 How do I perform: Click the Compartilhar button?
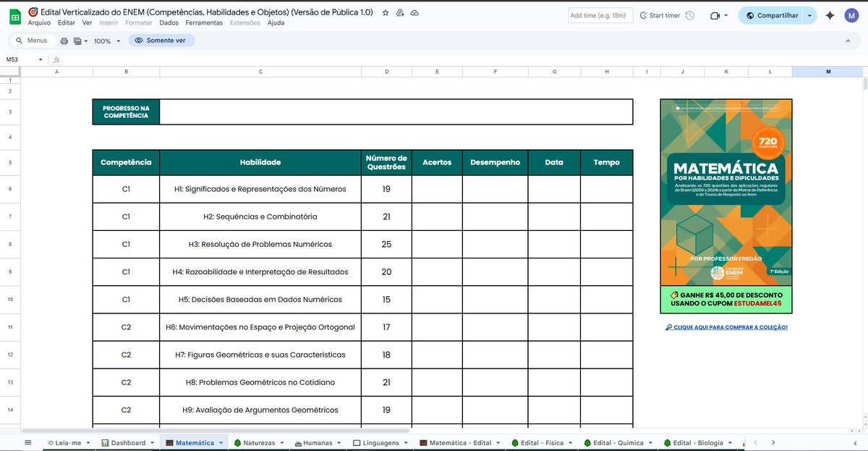coord(778,15)
